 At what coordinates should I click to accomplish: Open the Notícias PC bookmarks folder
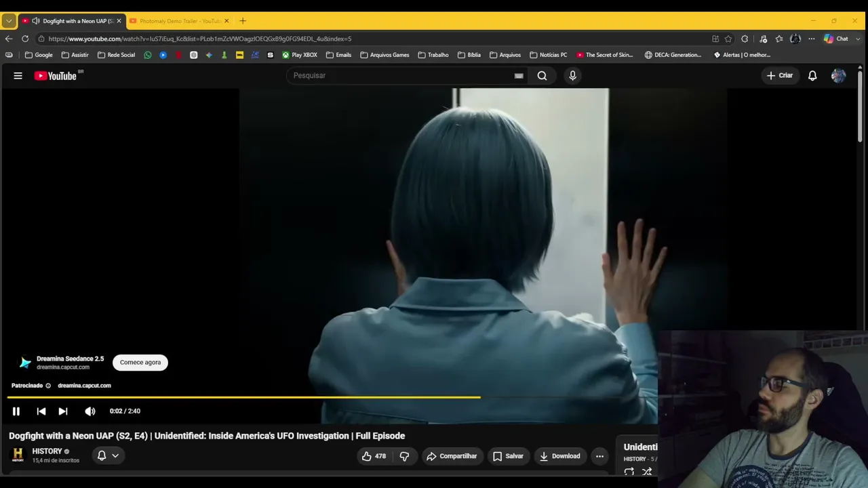[548, 55]
